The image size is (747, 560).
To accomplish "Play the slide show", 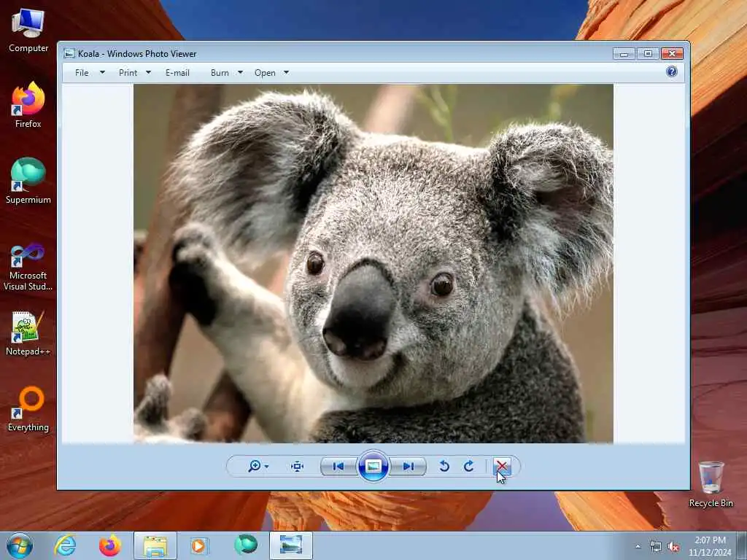I will [373, 467].
